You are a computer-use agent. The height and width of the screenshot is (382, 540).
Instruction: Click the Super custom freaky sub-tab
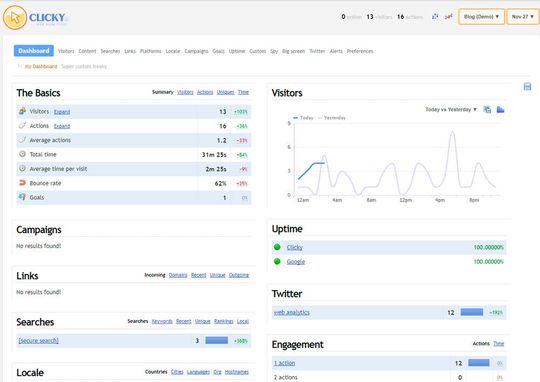point(84,66)
